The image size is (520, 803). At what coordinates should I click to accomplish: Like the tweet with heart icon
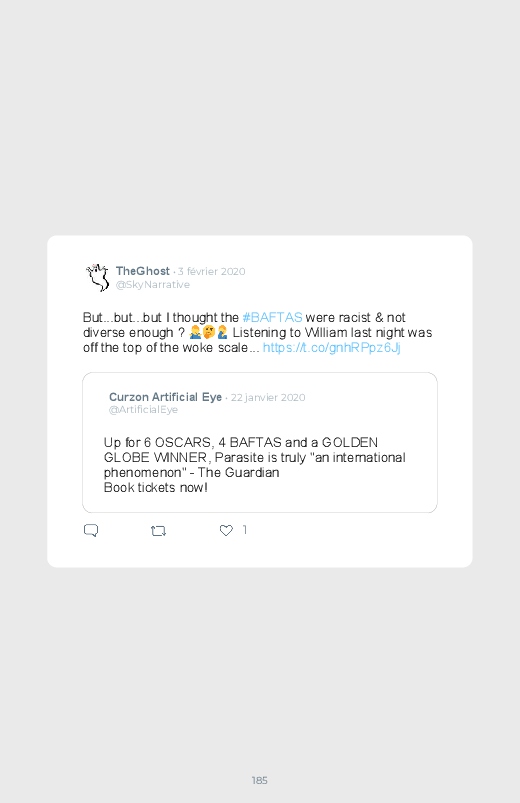226,530
